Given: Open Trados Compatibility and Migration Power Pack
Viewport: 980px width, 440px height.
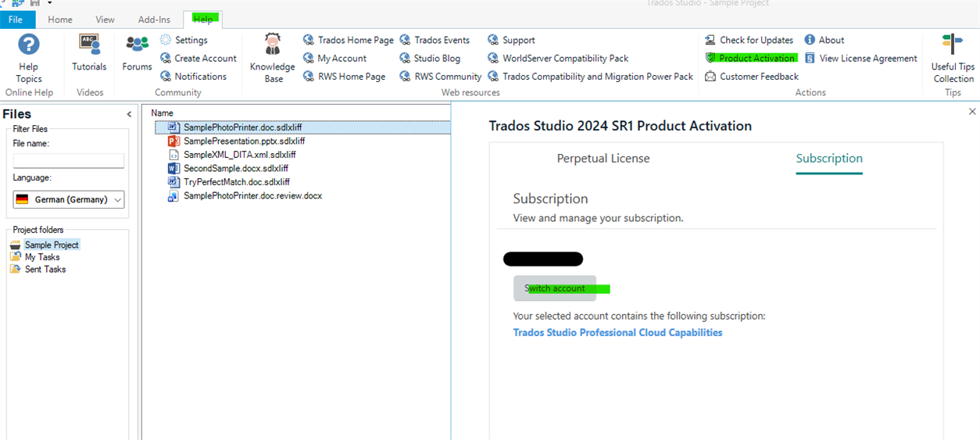Looking at the screenshot, I should point(590,77).
